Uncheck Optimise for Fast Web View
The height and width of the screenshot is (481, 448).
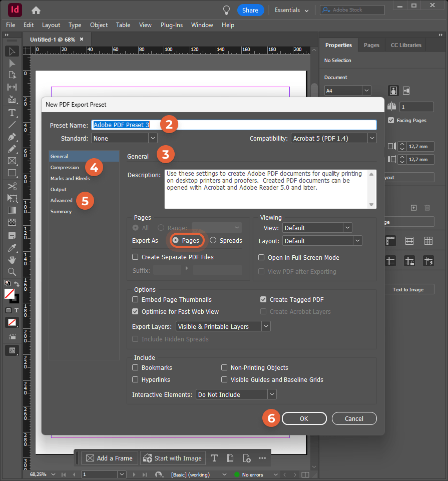[135, 311]
